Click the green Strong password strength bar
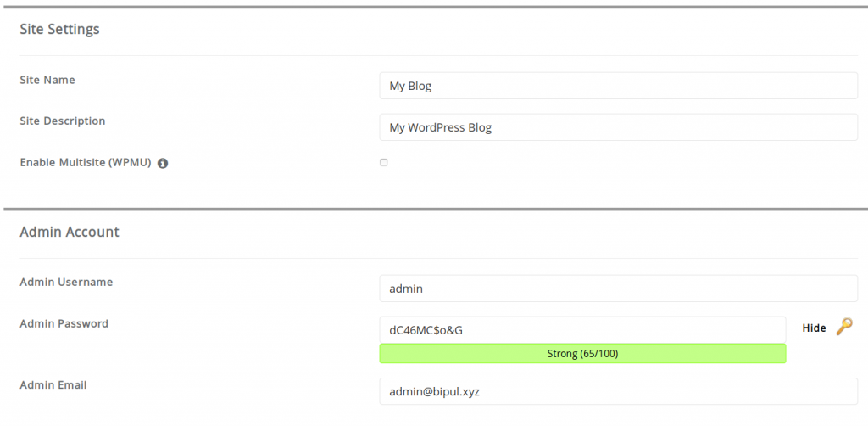Viewport: 868px width, 426px height. click(x=582, y=353)
